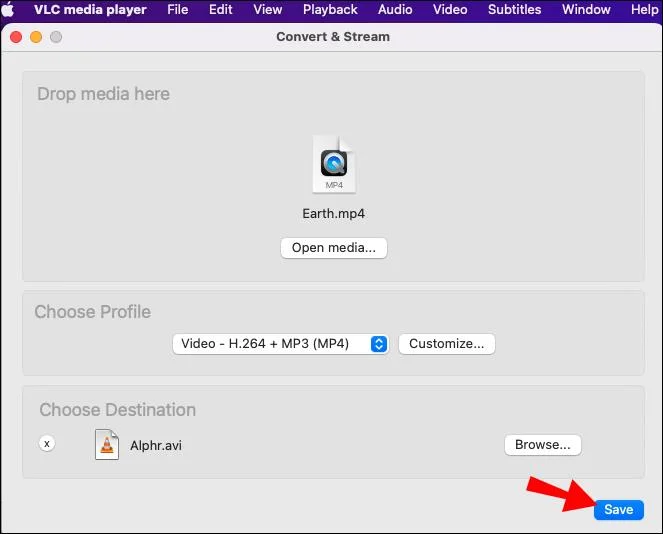Open the Audio menu

395,9
